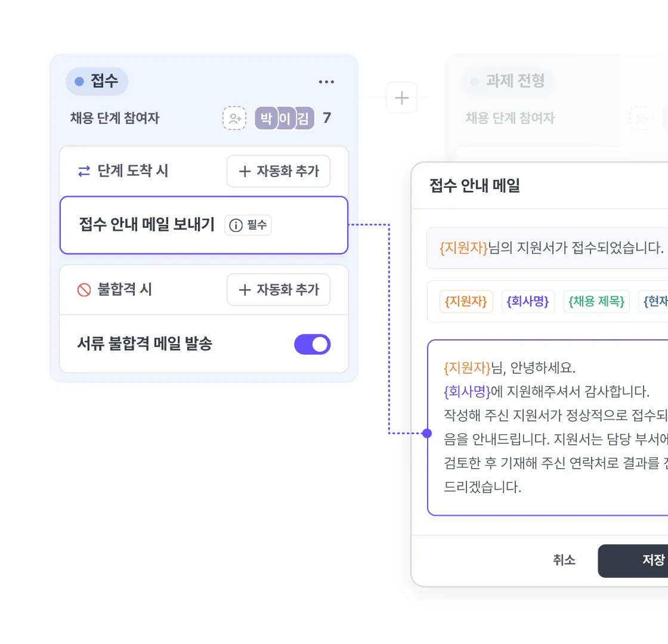Select the 박 participant avatar
The height and width of the screenshot is (644, 668).
266,118
